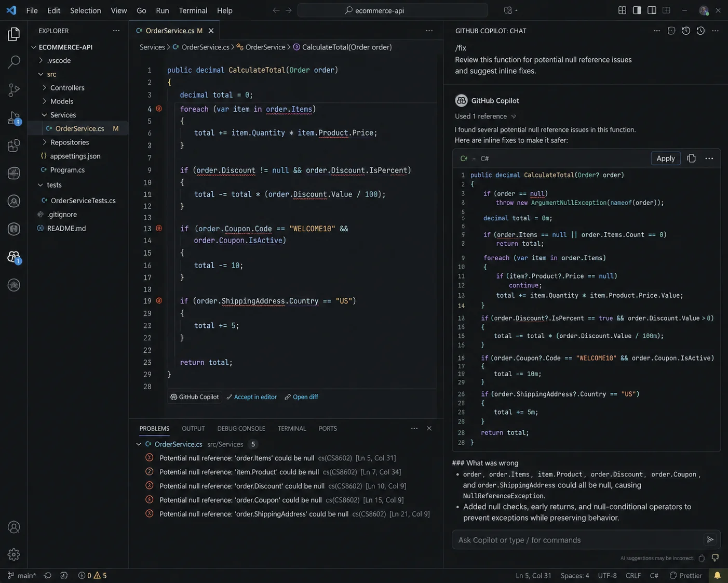Open the Extensions view

(14, 145)
